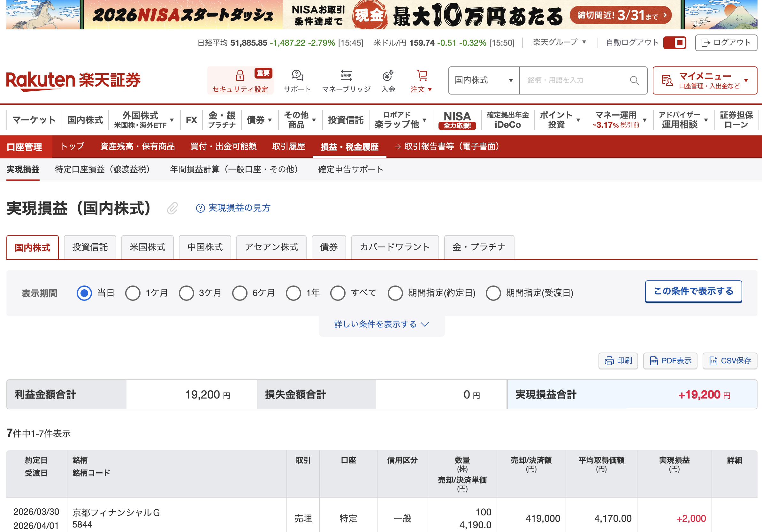Click the paperclip icon beside page title

pos(172,209)
